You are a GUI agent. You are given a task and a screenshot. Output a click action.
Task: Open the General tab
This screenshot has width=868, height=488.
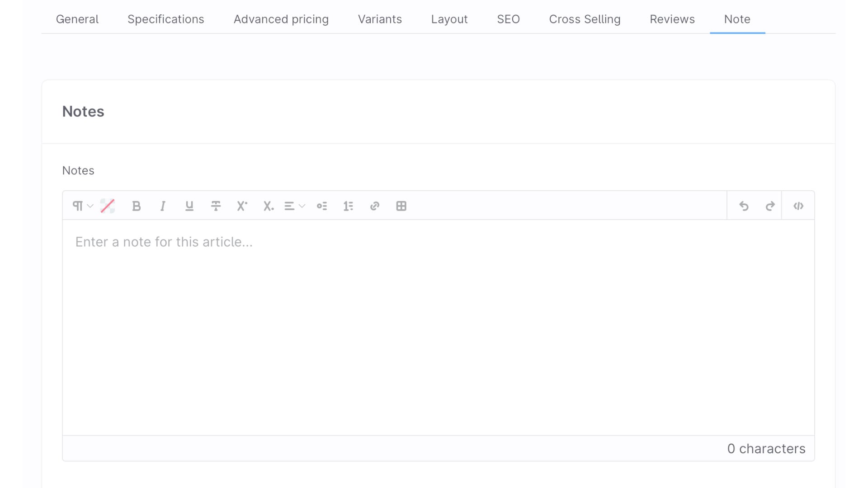(77, 19)
